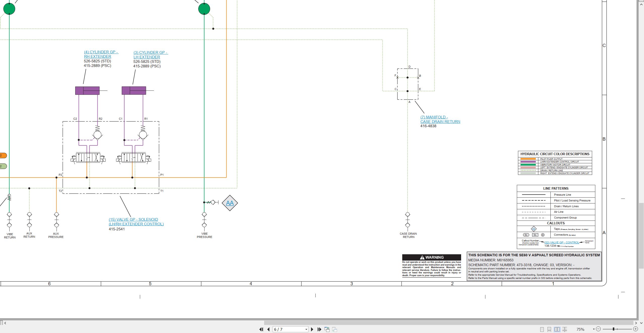
Task: Click the LH extender purple cylinder symbol
Action: click(134, 91)
